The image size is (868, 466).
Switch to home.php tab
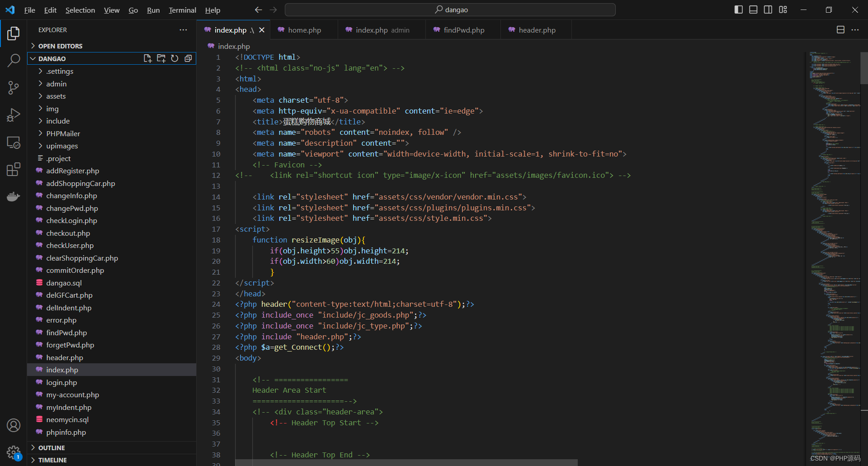click(304, 30)
